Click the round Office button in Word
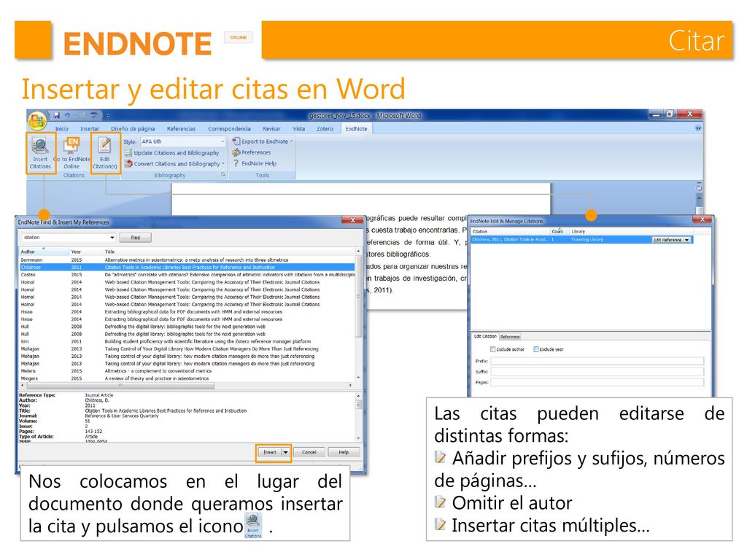 pyautogui.click(x=36, y=120)
